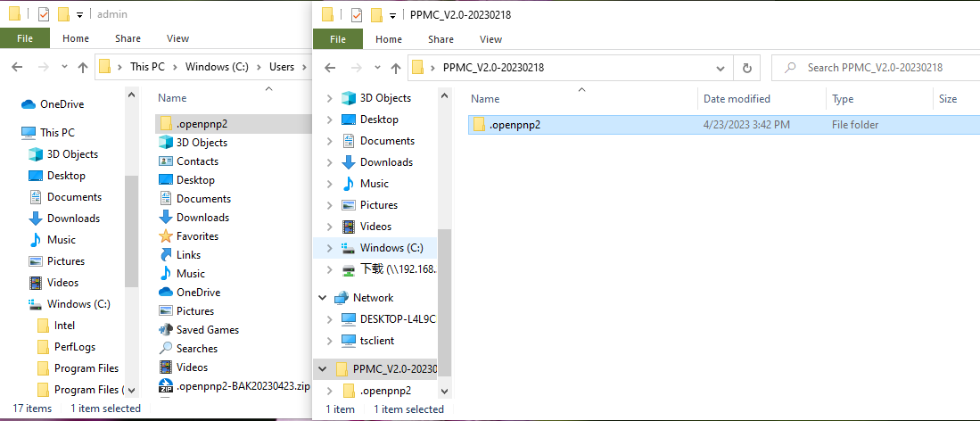
Task: Open Quick Access Toolbar dropdown in PPMC window
Action: coord(392,15)
